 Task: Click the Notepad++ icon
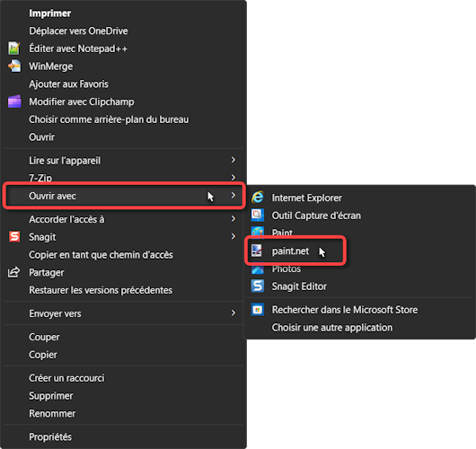pos(14,48)
